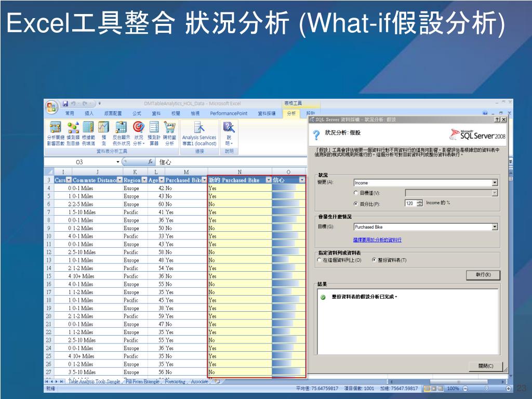Open Cars column filter dropdown

point(69,180)
